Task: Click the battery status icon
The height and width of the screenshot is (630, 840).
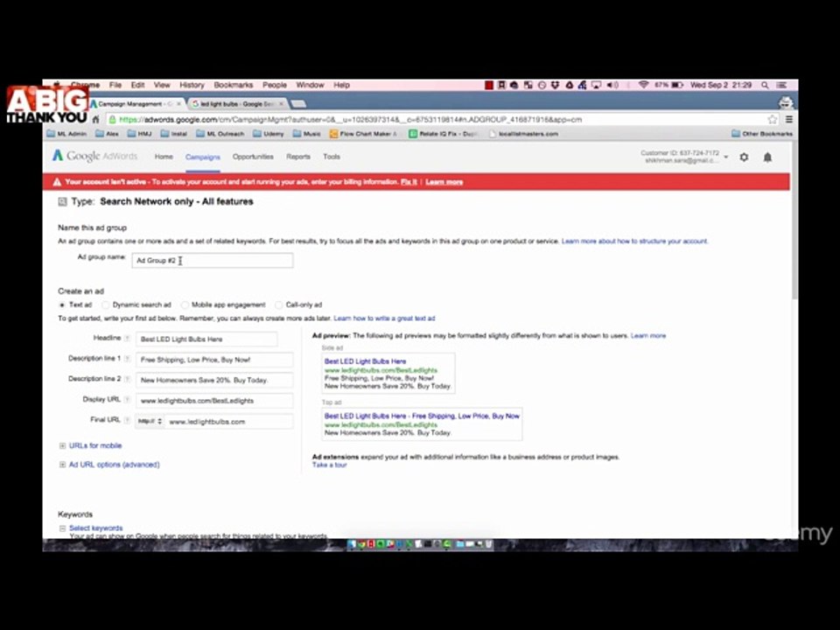Action: tap(677, 85)
